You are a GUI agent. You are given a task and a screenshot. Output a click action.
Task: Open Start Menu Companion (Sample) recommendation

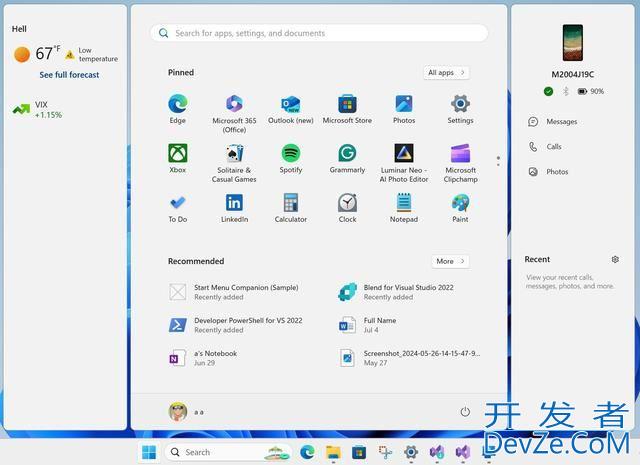click(234, 292)
